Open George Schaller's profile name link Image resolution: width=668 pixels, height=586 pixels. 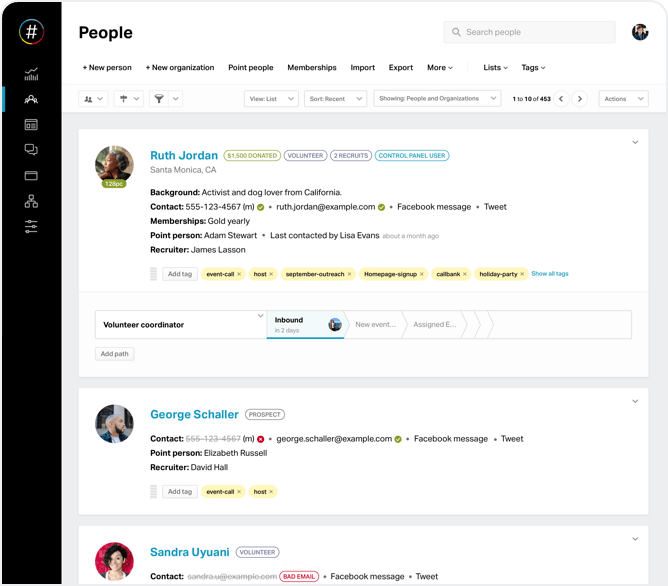tap(194, 414)
